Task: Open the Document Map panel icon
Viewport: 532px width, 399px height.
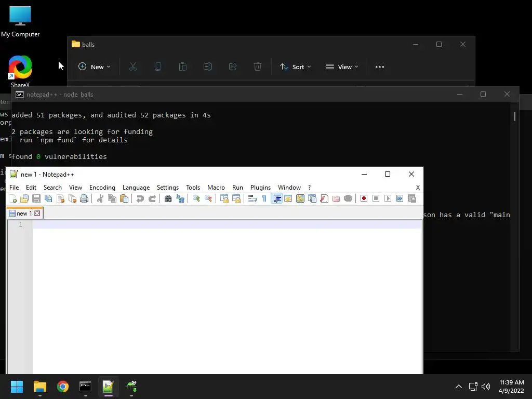Action: (300, 199)
